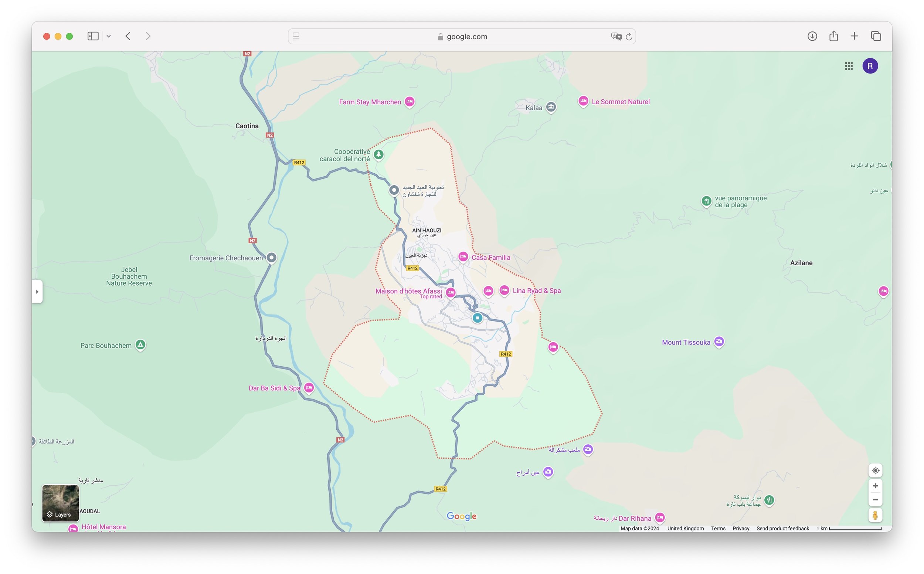Click the Hôtel Mansora pin
Screen dimensions: 924x574
click(x=73, y=528)
